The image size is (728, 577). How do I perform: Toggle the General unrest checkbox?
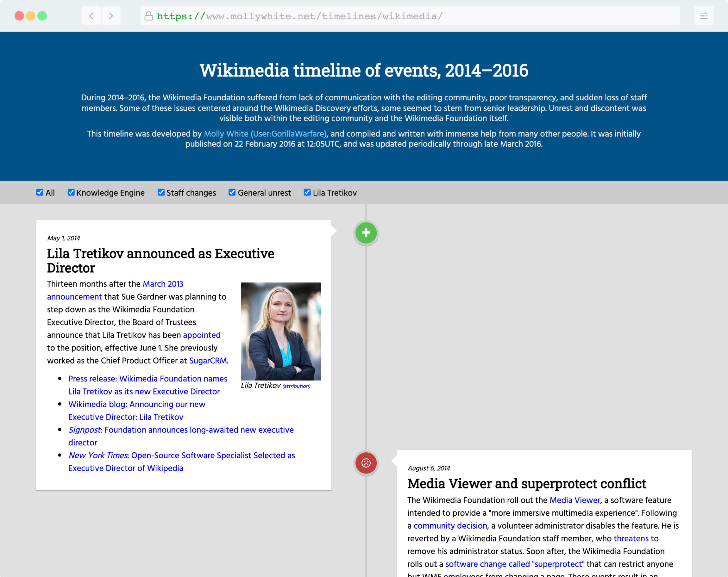pyautogui.click(x=232, y=193)
